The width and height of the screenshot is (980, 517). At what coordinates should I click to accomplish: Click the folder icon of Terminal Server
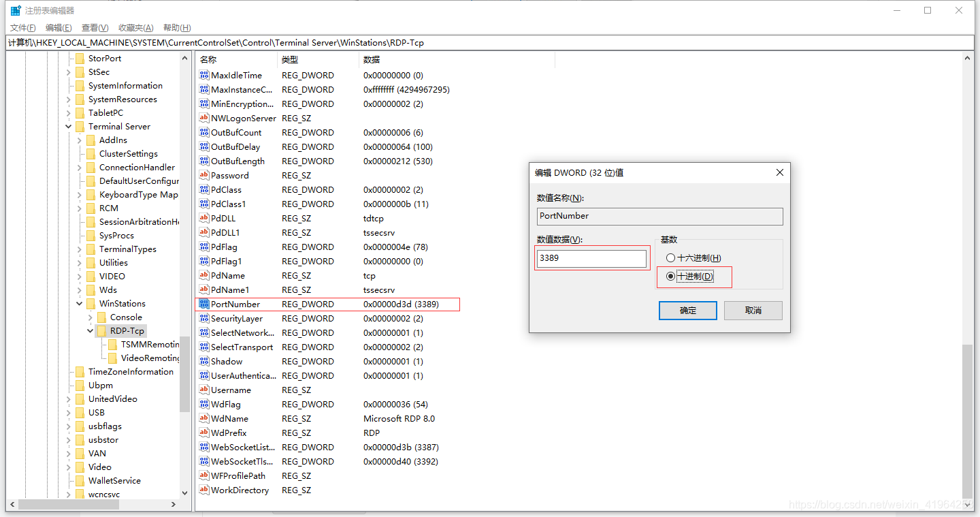[x=80, y=126]
